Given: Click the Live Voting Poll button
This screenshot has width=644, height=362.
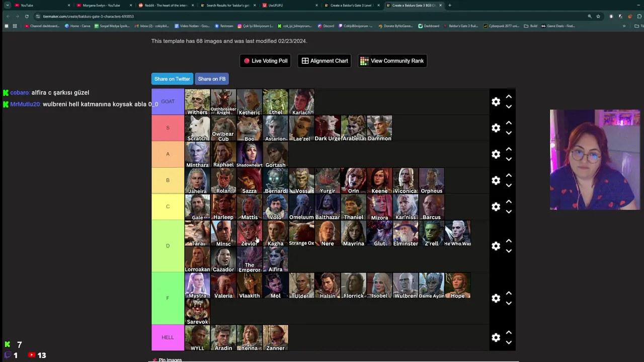Looking at the screenshot, I should coord(265,61).
